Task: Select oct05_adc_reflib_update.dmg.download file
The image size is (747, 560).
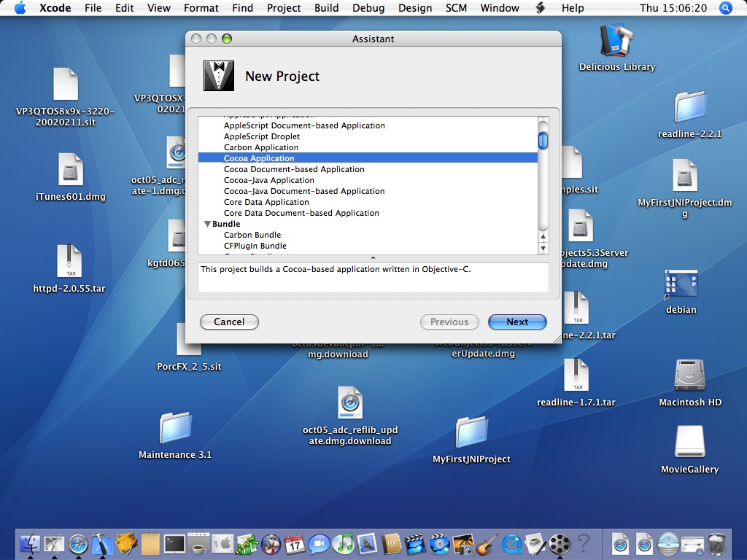Action: point(350,402)
